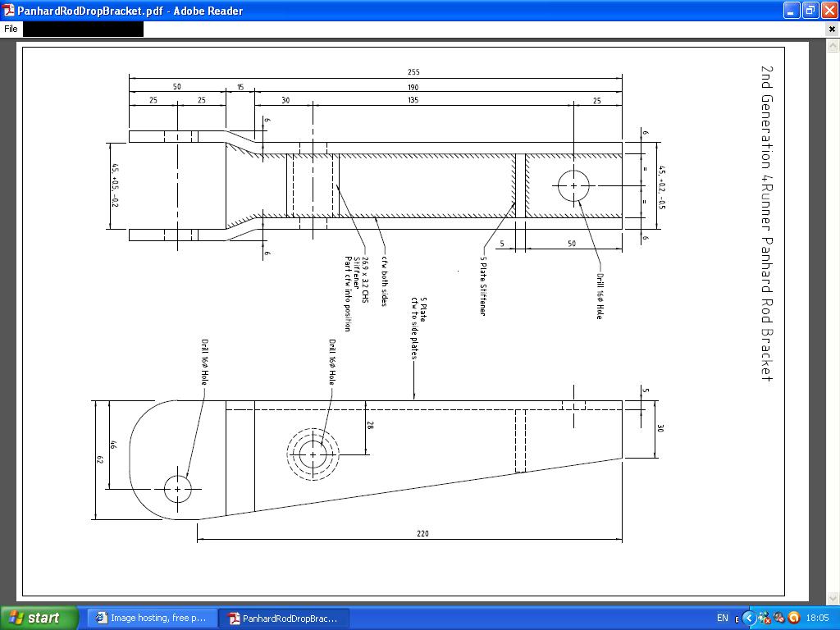Click the tray icon with the blocked sign

tap(779, 618)
